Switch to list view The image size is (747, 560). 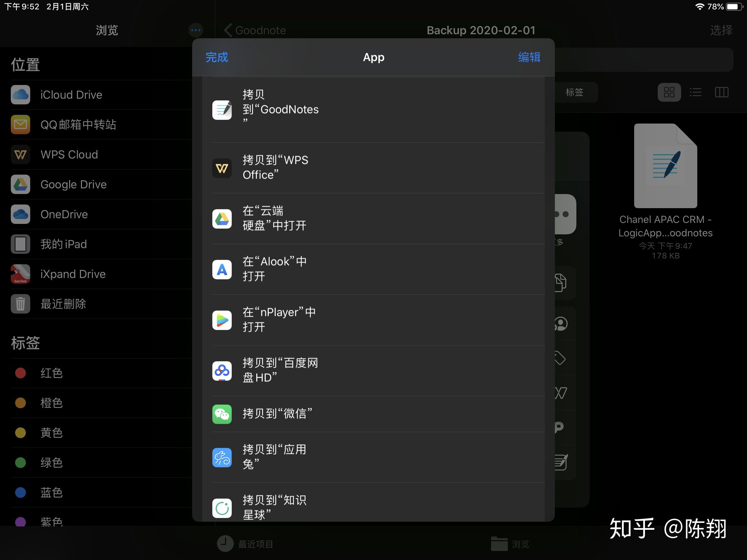point(695,92)
